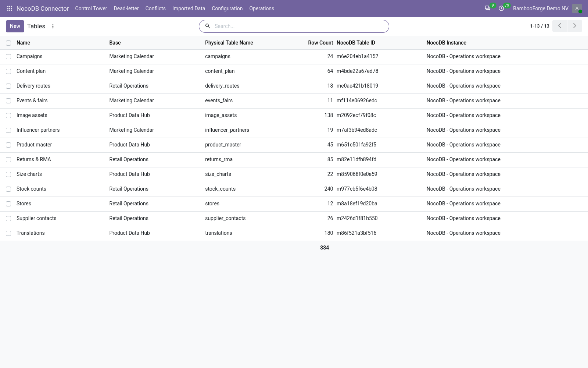Screen dimensions: 588x368
Task: Open the Conflicts menu item
Action: 155,8
